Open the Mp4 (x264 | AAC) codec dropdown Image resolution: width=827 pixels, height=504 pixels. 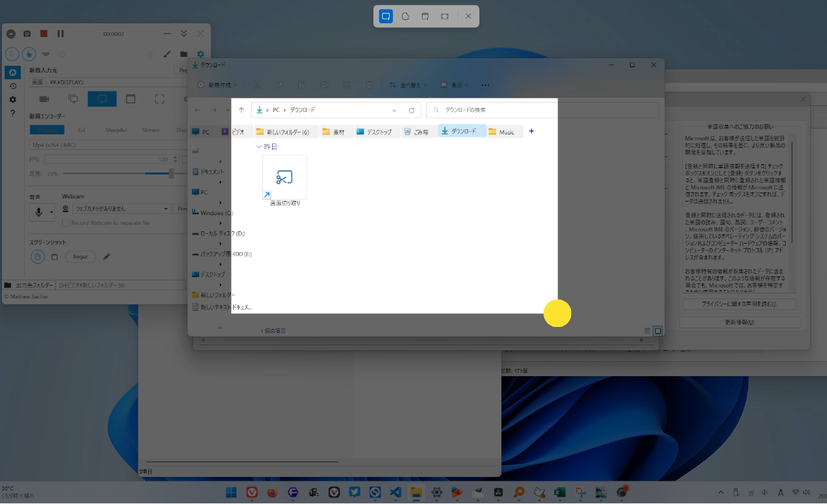coord(107,145)
